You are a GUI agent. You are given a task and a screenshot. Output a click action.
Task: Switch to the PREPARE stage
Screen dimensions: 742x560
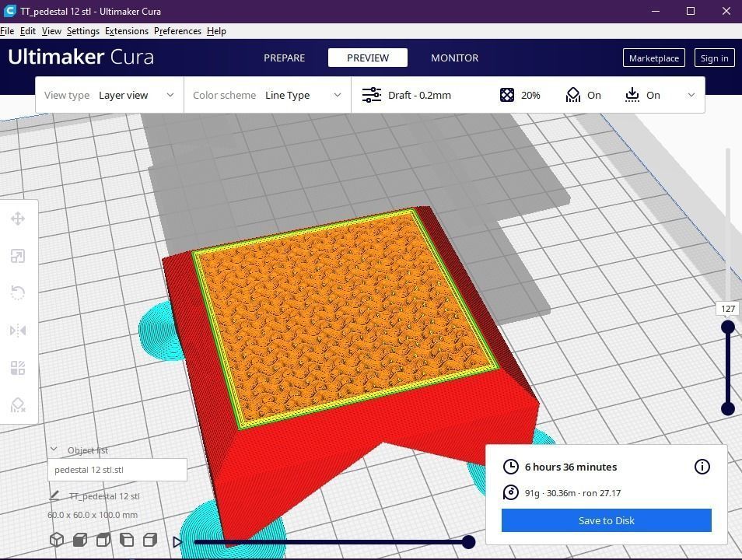[x=285, y=58]
